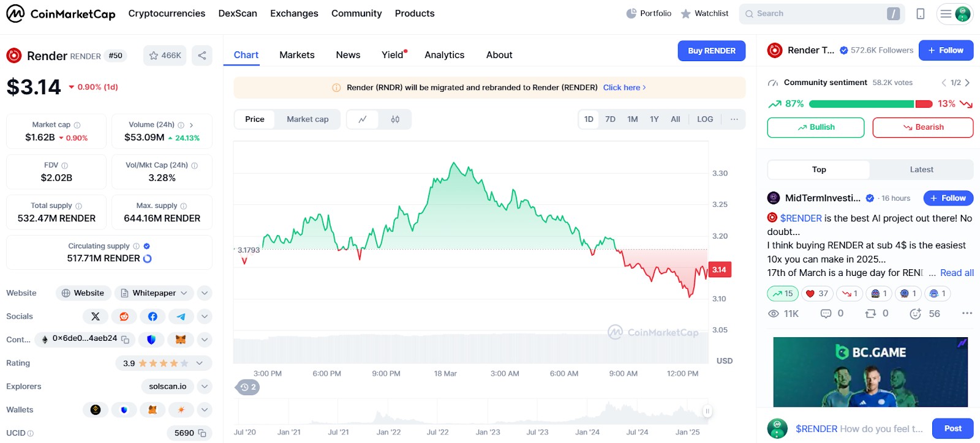Viewport: 980px width, 443px height.
Task: Follow the Render Token account
Action: coord(946,50)
